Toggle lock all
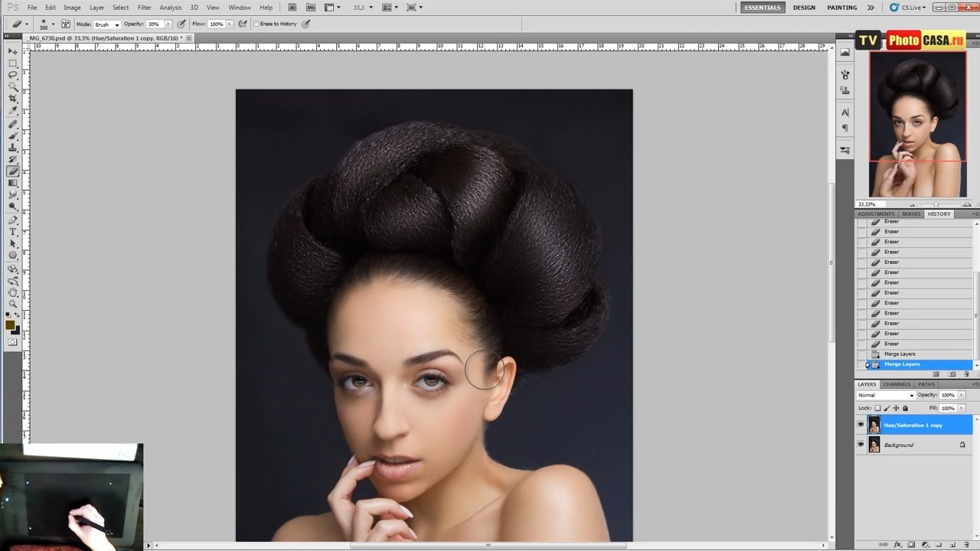980x551 pixels. pos(905,408)
